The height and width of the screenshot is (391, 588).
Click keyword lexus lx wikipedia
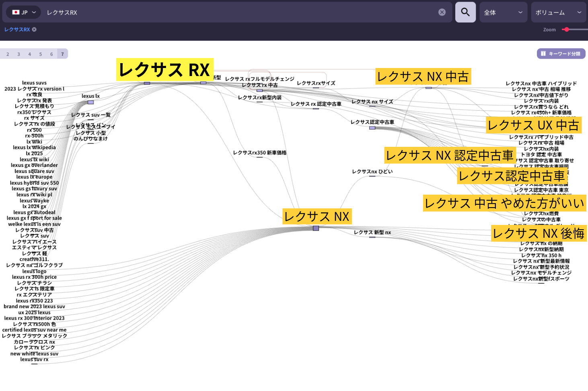(34, 148)
